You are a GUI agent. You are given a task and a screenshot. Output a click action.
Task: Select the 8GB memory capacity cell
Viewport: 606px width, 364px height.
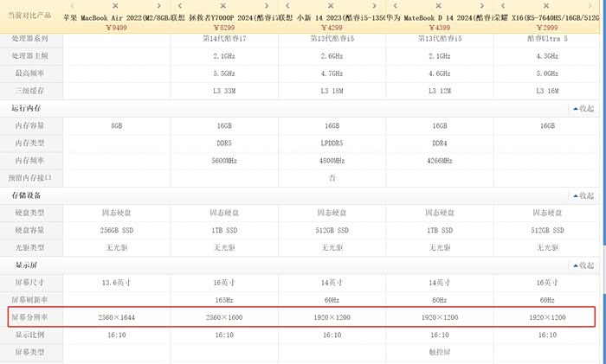coord(116,126)
